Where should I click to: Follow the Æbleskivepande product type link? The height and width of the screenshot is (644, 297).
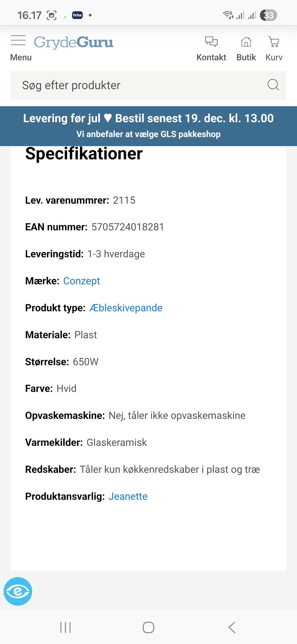click(x=126, y=308)
